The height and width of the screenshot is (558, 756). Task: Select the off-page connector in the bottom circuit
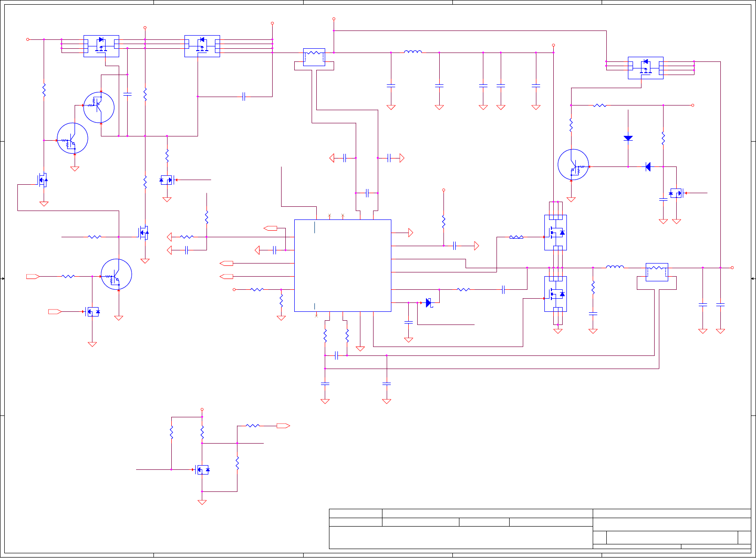283,426
